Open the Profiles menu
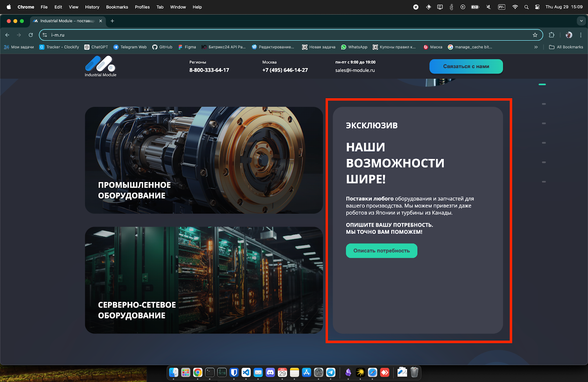The image size is (588, 382). coord(142,7)
